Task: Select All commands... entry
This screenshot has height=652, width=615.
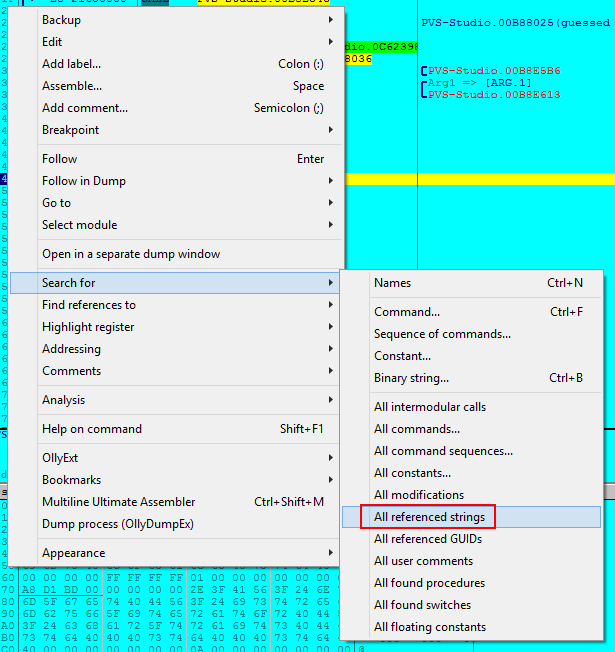Action: [472, 429]
